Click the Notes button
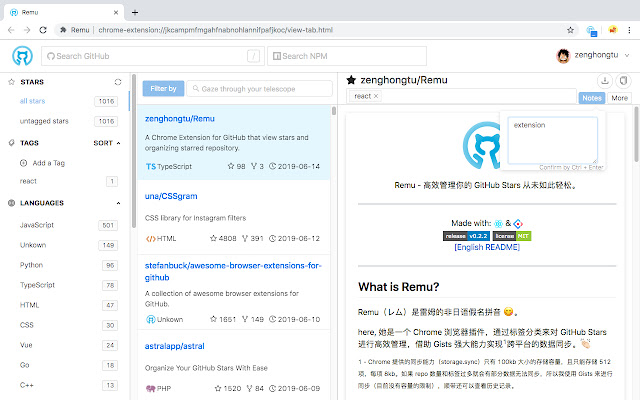 coord(591,98)
